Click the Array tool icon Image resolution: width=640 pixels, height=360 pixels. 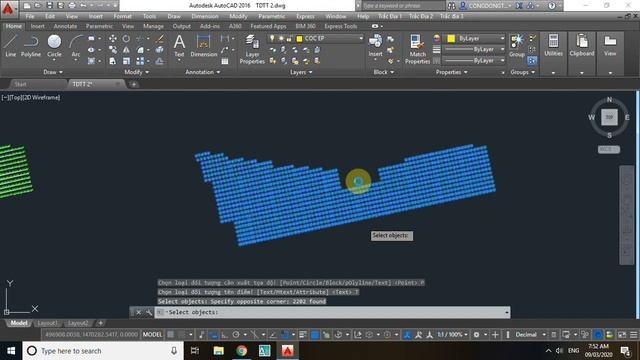(x=140, y=61)
